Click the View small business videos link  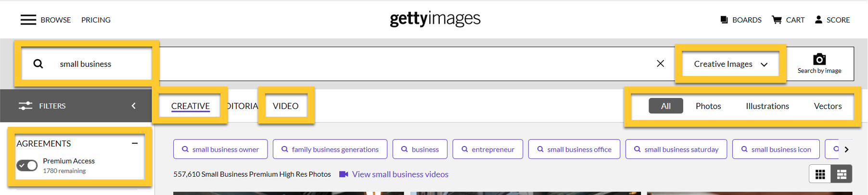400,174
